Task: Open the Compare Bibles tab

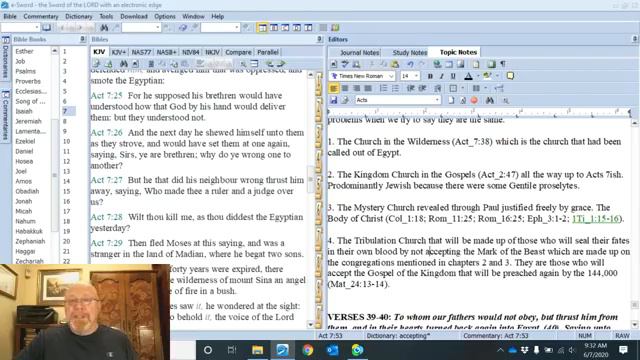Action: pos(238,52)
